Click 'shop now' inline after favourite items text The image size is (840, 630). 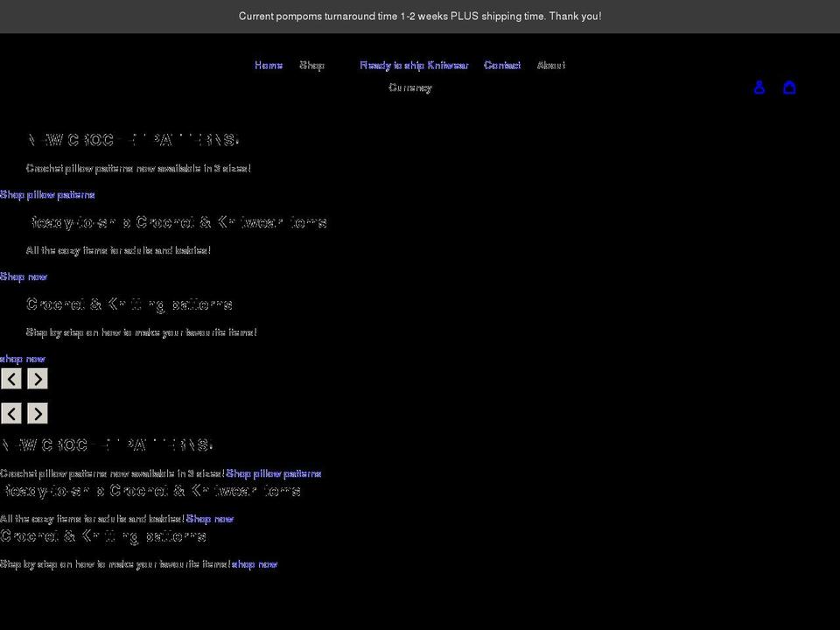(x=255, y=564)
